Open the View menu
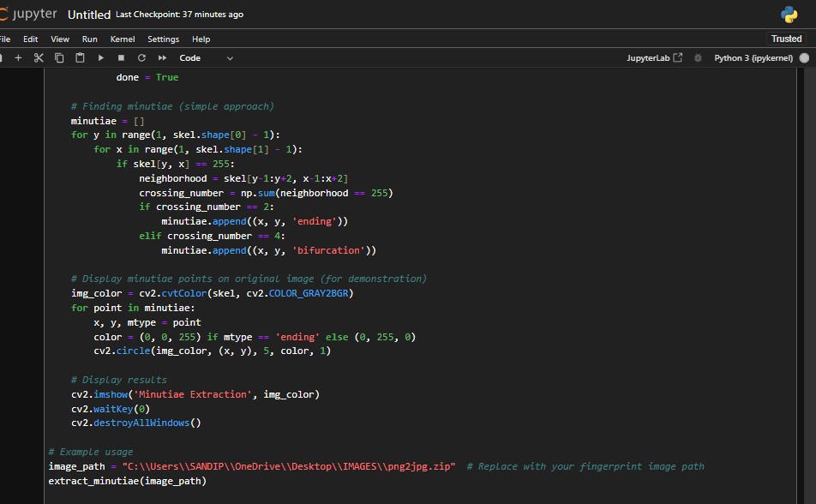This screenshot has width=816, height=504. (x=60, y=39)
